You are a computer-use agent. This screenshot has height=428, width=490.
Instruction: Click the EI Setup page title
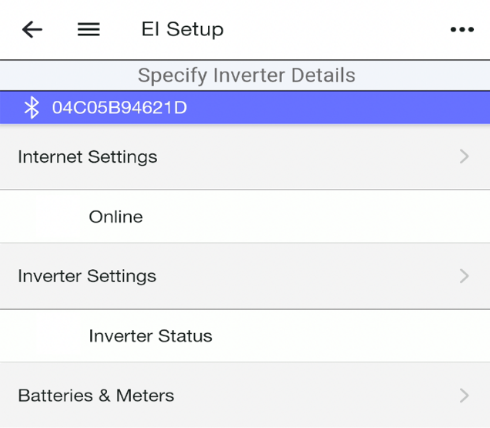point(182,29)
